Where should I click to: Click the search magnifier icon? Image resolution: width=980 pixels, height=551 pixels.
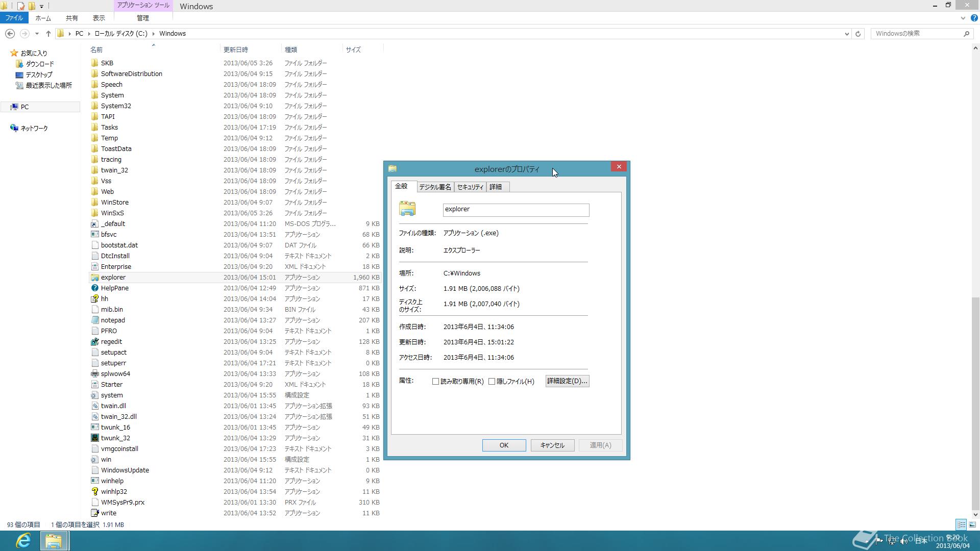(966, 34)
